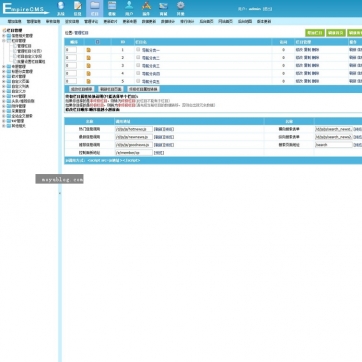Click the green 刷新首页 button
This screenshot has width=362, height=362.
(x=336, y=33)
